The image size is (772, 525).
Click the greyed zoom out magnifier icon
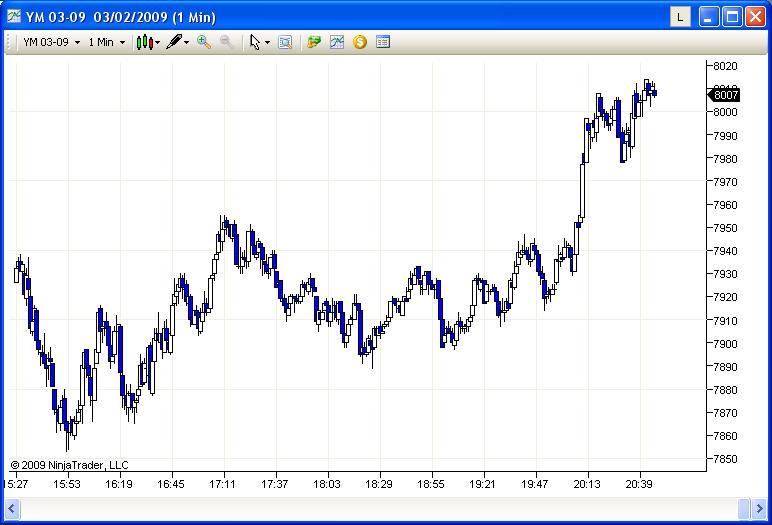click(226, 42)
